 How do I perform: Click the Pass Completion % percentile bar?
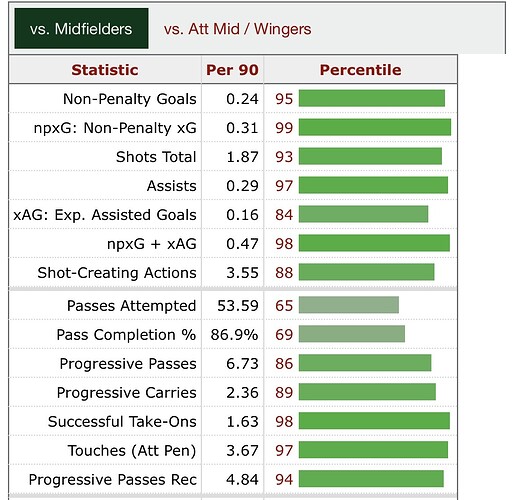pyautogui.click(x=352, y=334)
